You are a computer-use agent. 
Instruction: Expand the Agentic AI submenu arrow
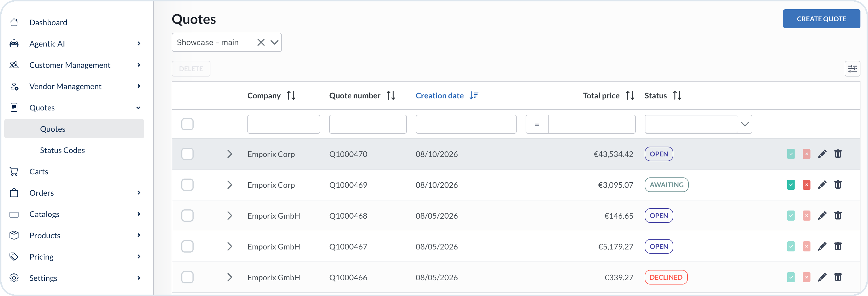tap(139, 43)
